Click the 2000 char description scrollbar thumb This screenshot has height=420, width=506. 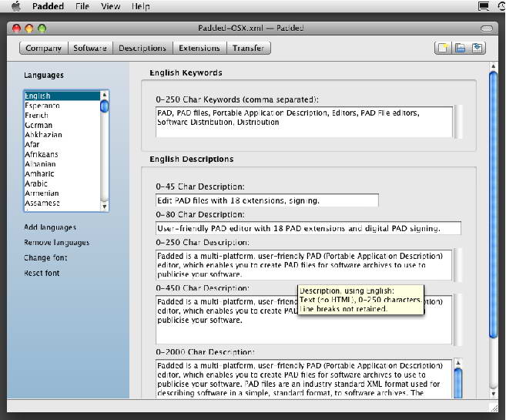click(x=458, y=383)
